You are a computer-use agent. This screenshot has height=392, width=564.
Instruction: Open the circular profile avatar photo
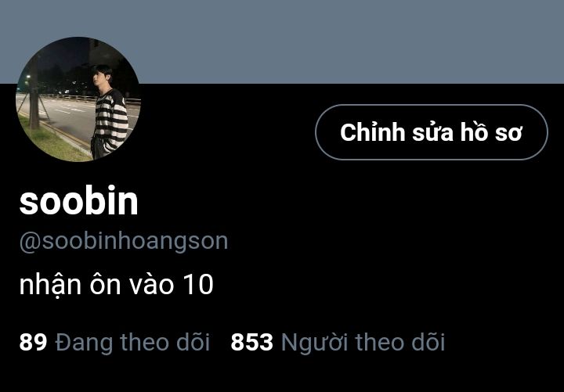[x=78, y=99]
